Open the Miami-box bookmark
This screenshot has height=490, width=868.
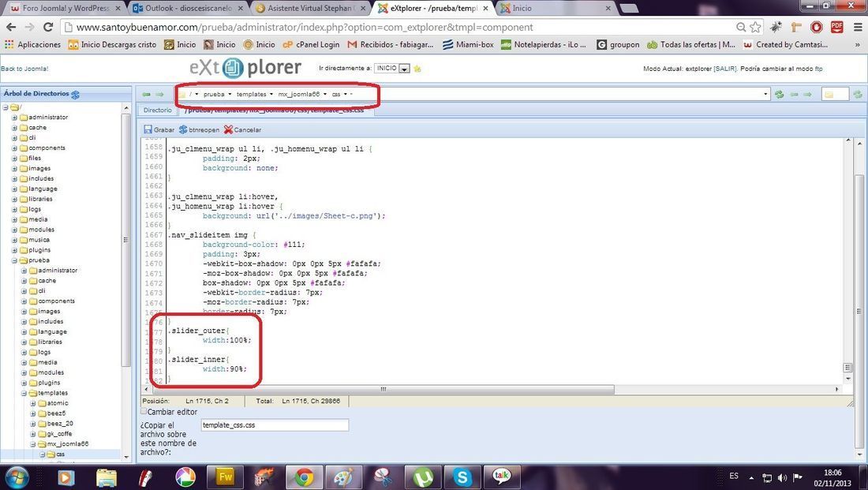468,44
